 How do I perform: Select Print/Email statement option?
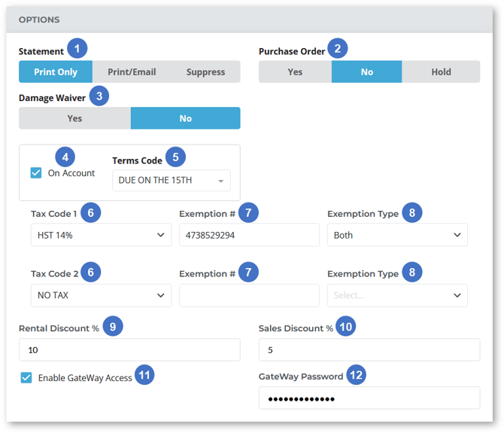[132, 72]
